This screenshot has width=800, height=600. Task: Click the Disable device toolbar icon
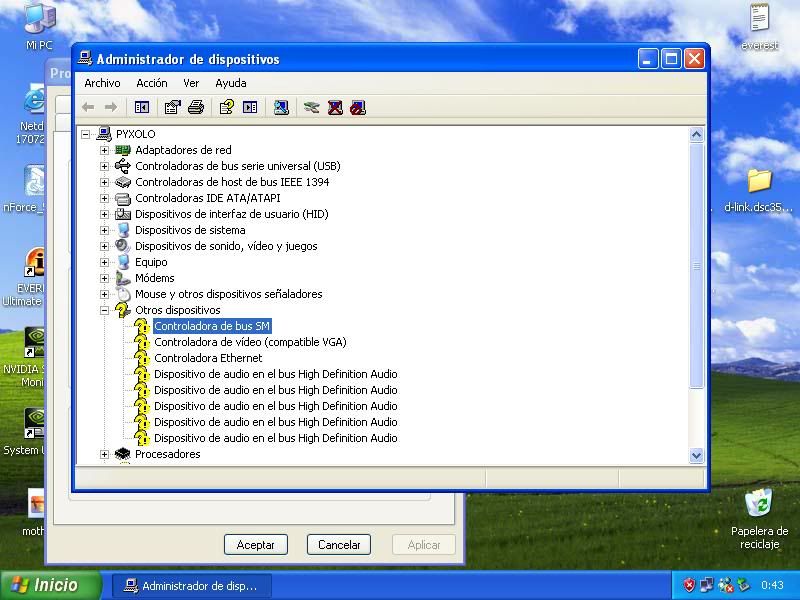358,107
